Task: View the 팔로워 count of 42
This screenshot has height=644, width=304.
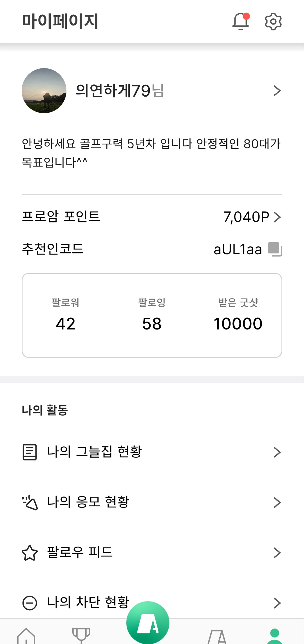Action: coord(66,323)
